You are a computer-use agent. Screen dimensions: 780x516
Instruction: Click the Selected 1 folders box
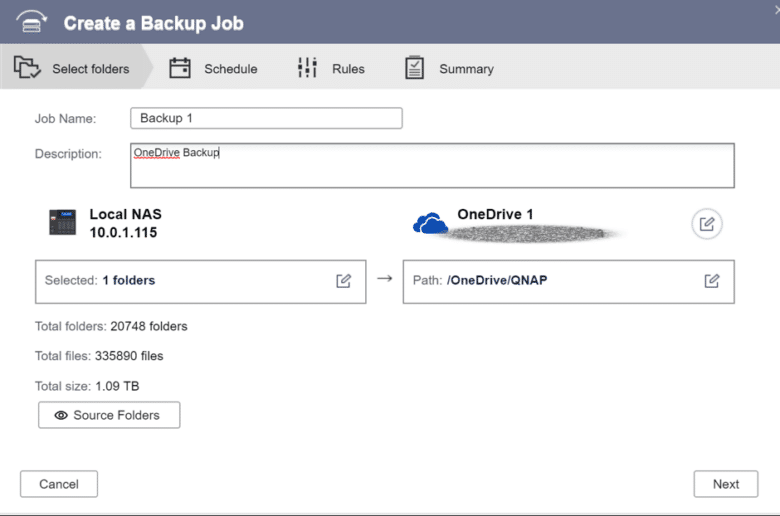tap(200, 282)
